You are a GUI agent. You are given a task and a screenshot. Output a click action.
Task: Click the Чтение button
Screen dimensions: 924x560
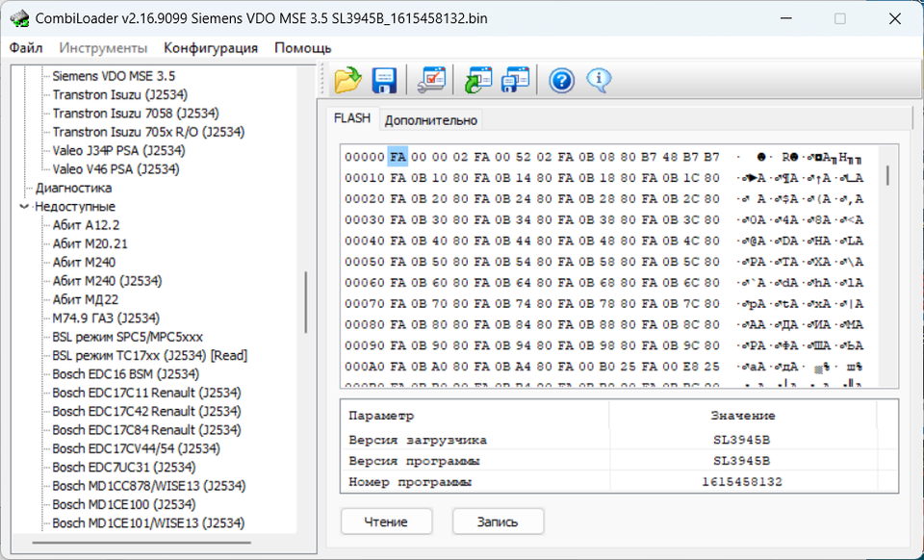tap(386, 522)
